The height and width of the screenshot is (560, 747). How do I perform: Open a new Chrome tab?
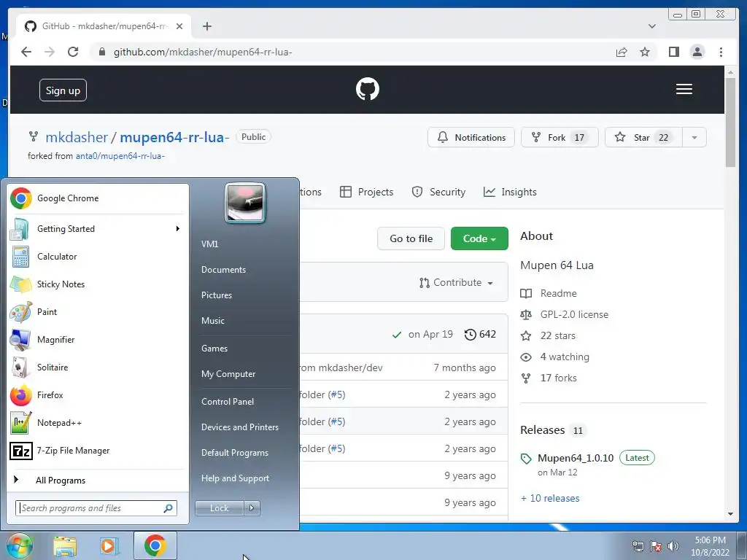[206, 26]
